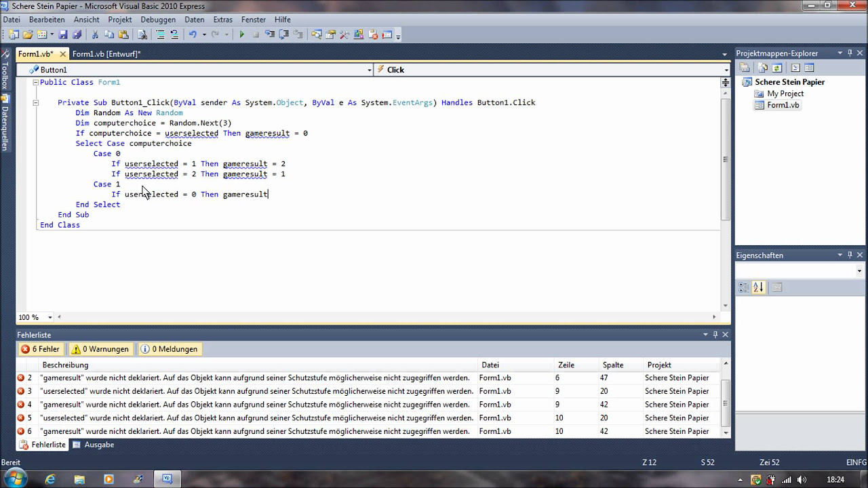868x488 pixels.
Task: Select My Project in Projektmappen-Explorer
Action: tap(785, 94)
